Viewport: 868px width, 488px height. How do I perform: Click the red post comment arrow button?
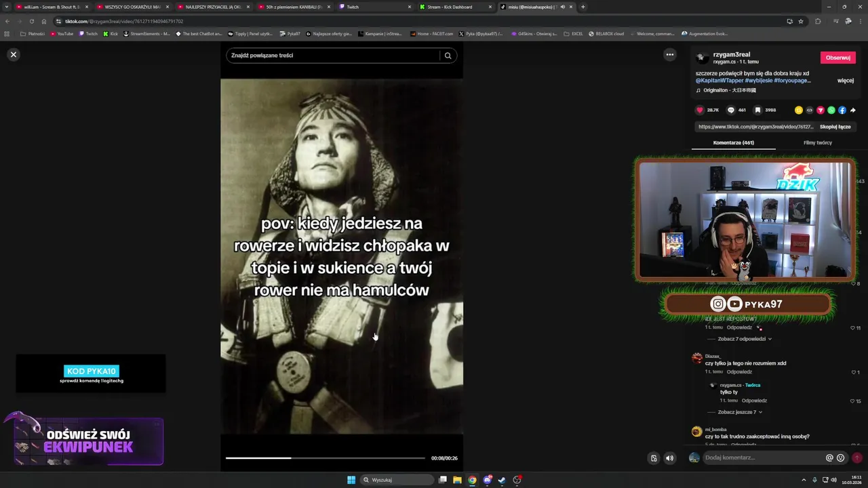(x=856, y=457)
